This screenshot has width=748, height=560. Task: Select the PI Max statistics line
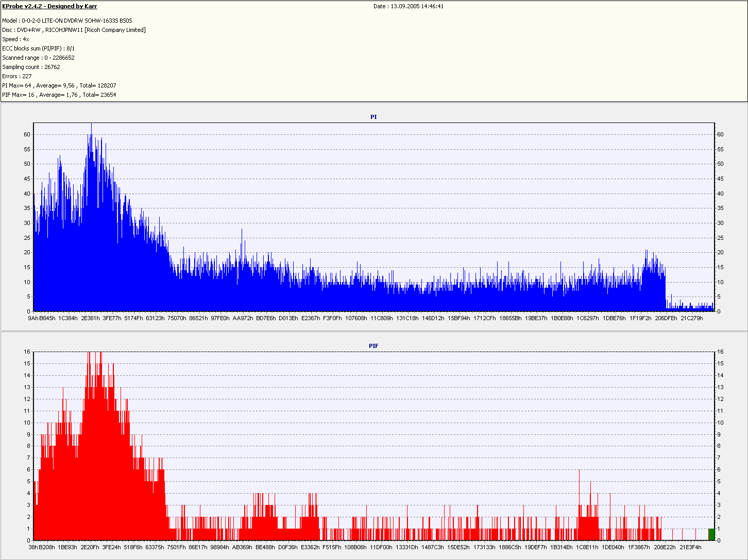point(59,85)
